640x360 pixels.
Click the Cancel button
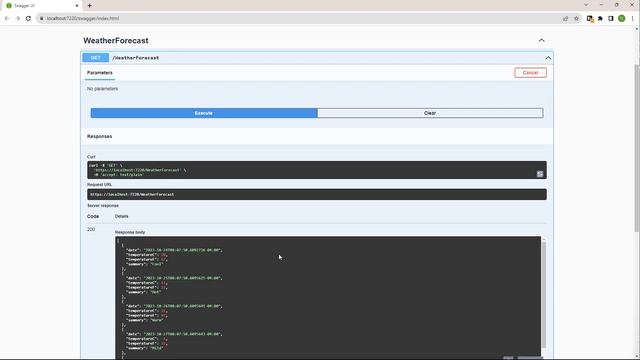pos(530,73)
